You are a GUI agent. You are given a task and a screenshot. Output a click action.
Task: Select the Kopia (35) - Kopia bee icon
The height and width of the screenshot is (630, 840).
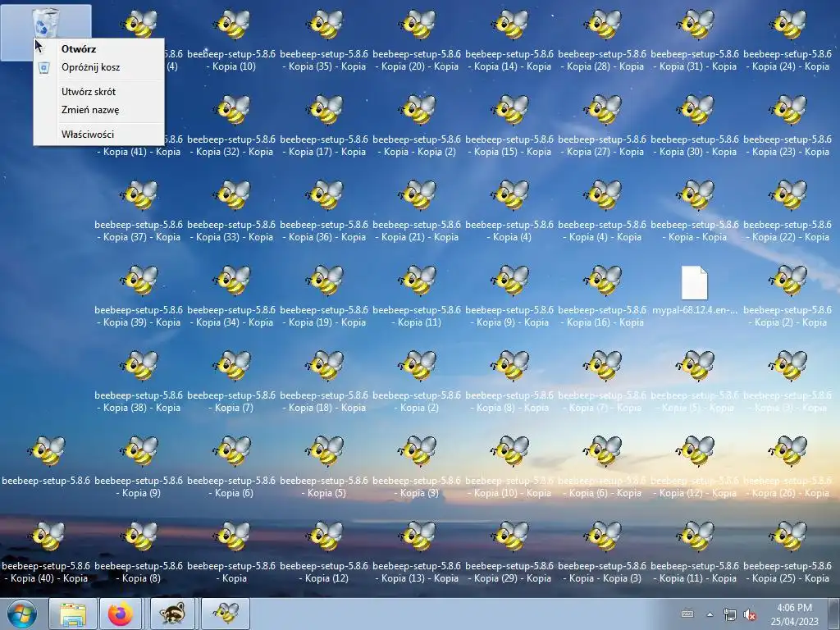point(324,24)
